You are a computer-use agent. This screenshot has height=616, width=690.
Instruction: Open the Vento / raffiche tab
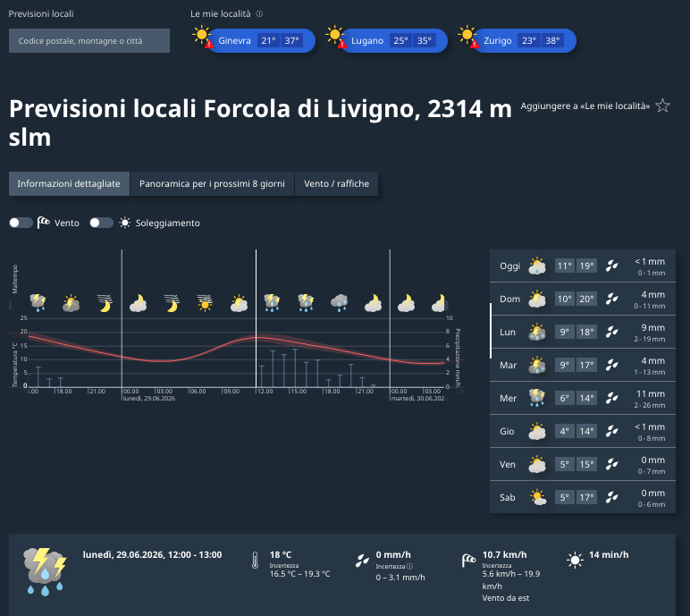336,183
